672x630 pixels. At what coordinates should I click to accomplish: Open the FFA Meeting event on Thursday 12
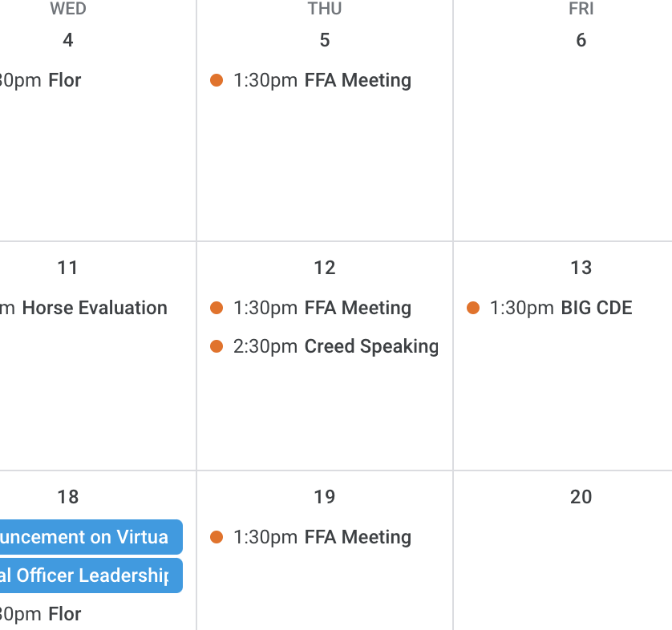[322, 308]
